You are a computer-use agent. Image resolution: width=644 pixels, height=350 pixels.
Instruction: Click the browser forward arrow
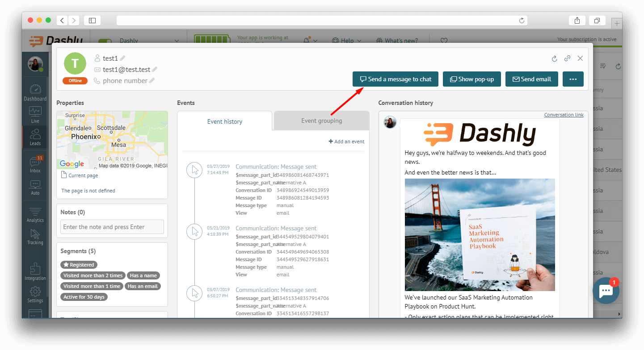(x=74, y=21)
